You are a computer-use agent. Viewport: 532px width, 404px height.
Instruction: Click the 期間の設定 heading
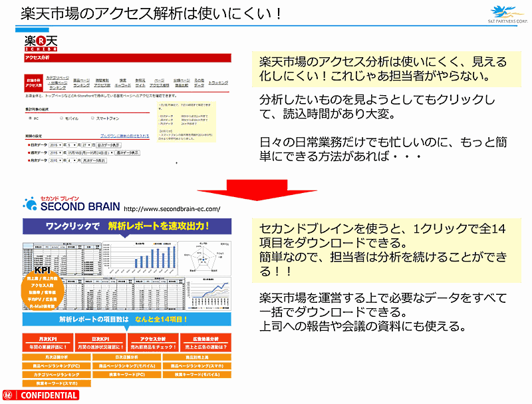(34, 136)
